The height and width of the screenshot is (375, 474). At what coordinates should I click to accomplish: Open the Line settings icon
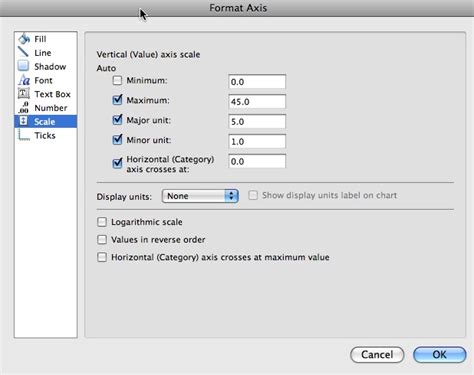click(x=24, y=52)
